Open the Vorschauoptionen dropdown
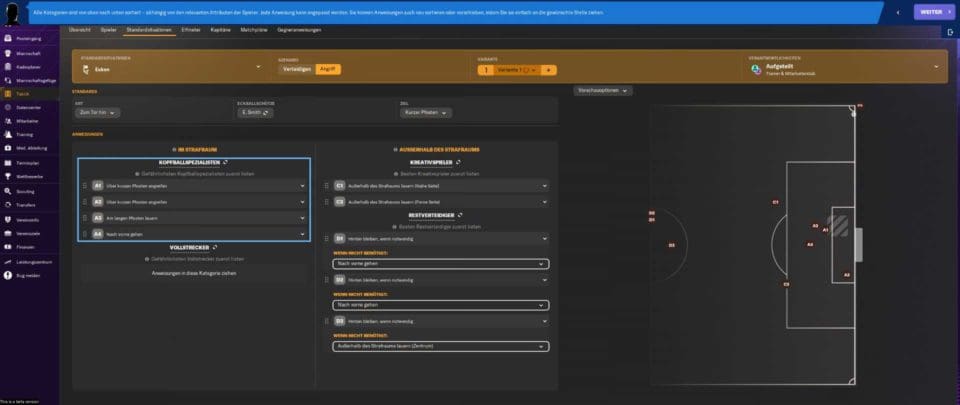960x405 pixels. tap(603, 91)
